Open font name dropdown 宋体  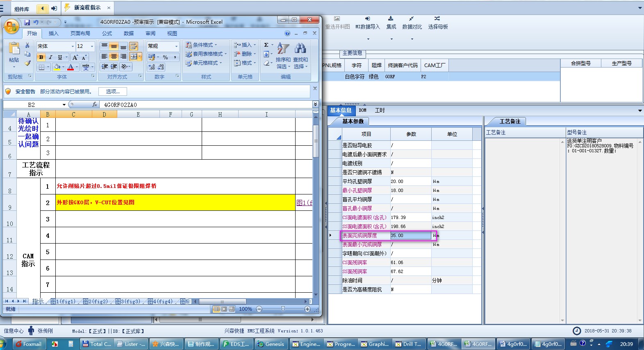click(x=73, y=46)
